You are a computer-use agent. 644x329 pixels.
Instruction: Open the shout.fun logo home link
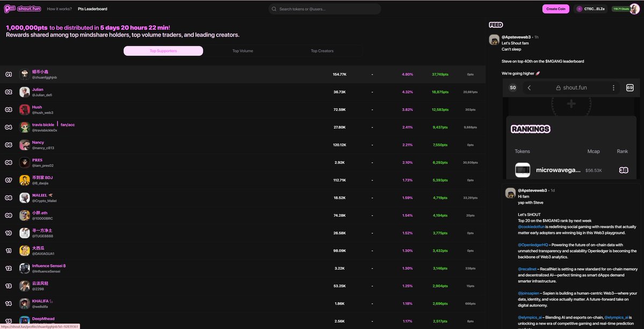click(x=22, y=9)
